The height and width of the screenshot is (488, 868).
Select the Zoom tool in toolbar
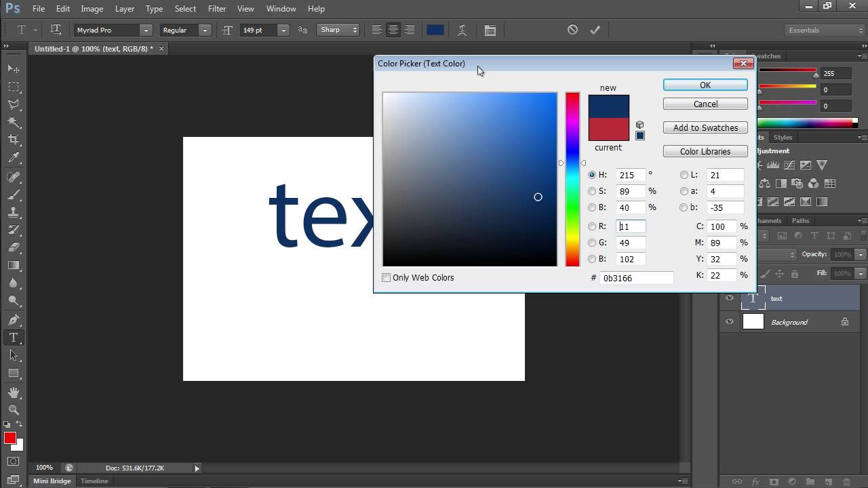pos(14,410)
